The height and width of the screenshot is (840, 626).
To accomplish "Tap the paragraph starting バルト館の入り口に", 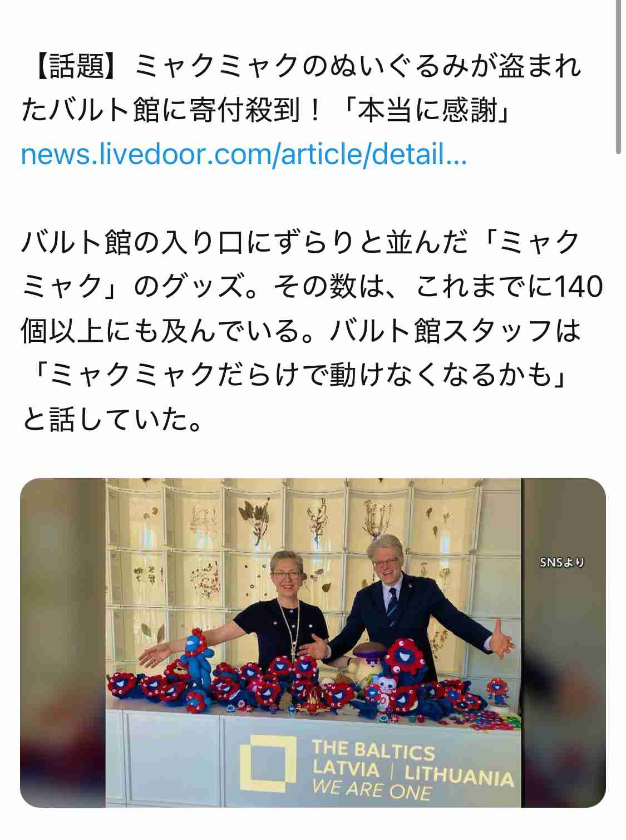I will point(312,331).
